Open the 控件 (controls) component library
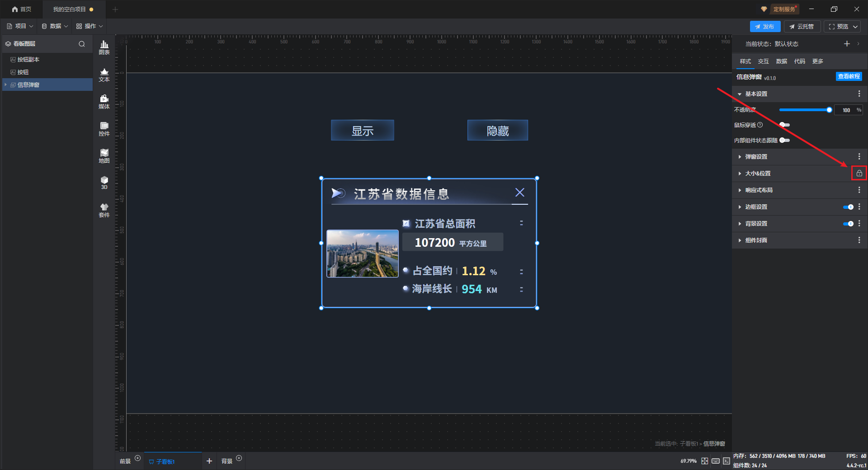 pyautogui.click(x=104, y=129)
